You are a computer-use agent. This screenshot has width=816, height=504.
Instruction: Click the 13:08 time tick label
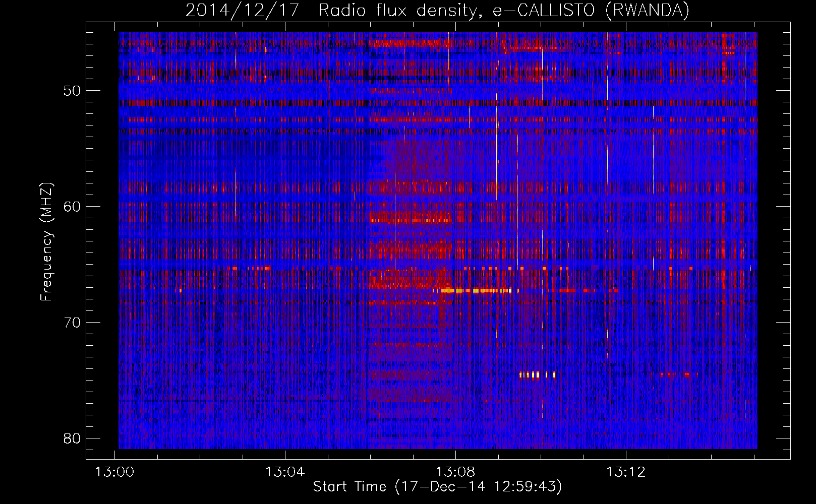[x=455, y=472]
